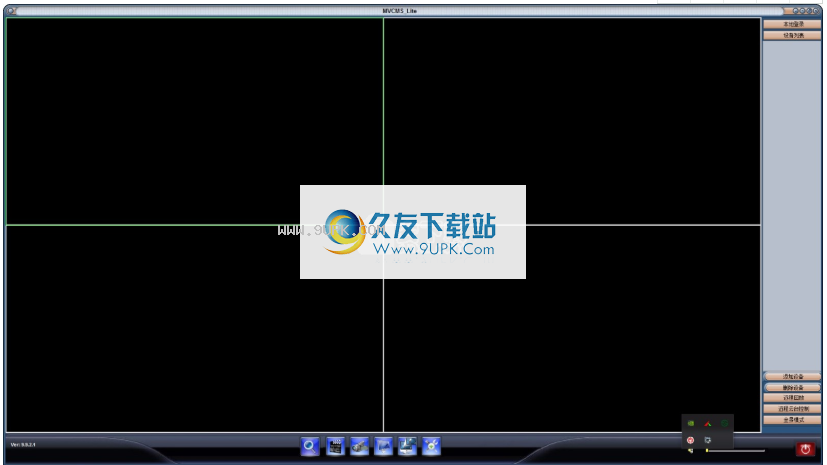
Task: Select the bottom-right video pane
Action: (x=572, y=329)
